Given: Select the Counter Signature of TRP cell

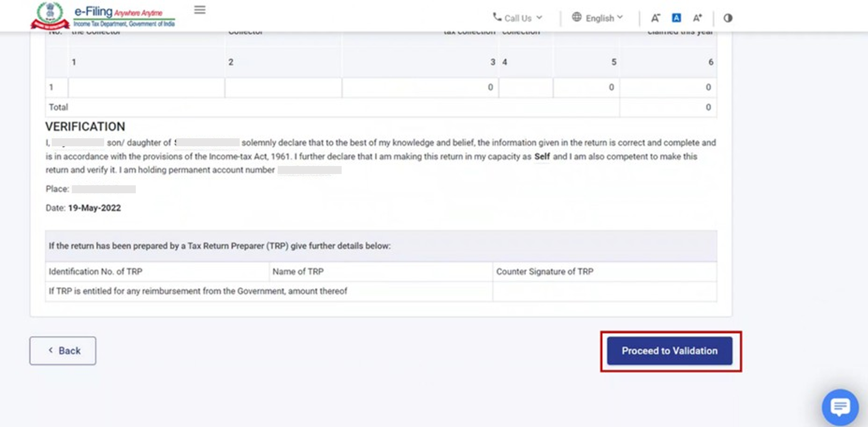Looking at the screenshot, I should pos(604,272).
